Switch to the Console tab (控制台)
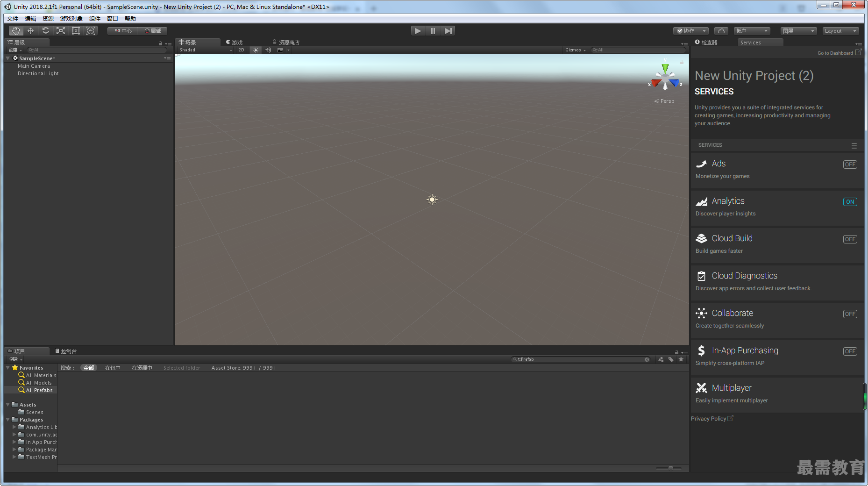The width and height of the screenshot is (868, 486). tap(66, 351)
